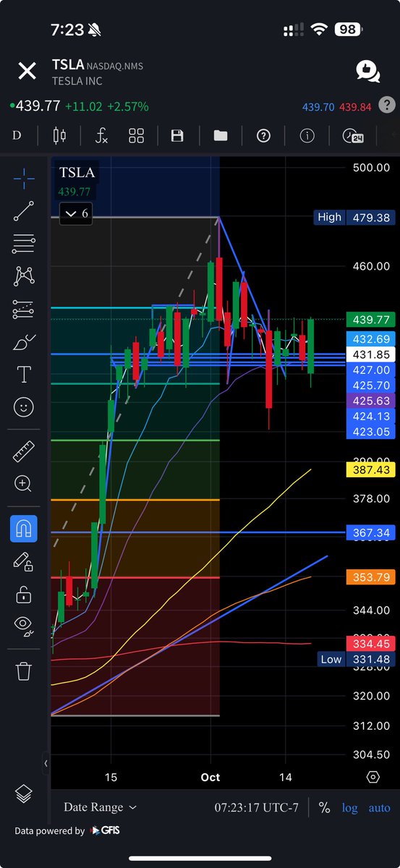The height and width of the screenshot is (868, 400).
Task: Tap the 7:23 status bar clock
Action: point(66,30)
